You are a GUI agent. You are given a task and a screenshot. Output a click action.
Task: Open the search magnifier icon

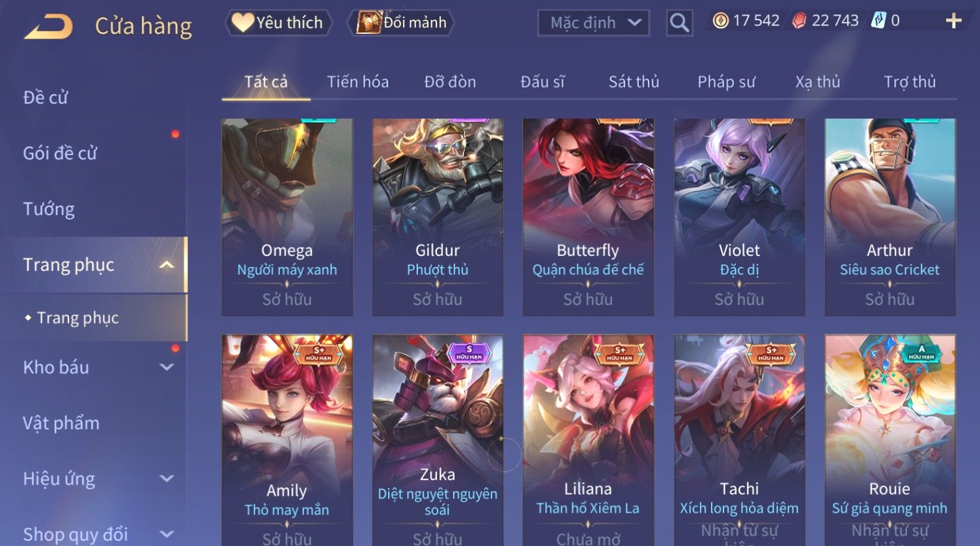click(x=679, y=23)
